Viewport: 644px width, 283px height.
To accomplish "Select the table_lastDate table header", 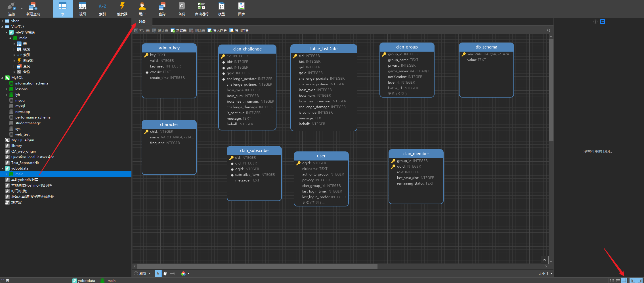I will (x=324, y=49).
